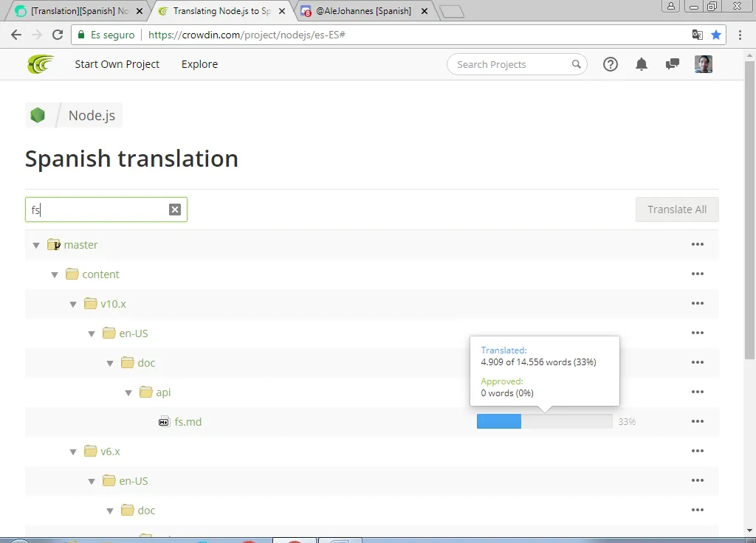Open the options menu for api row
The image size is (756, 543).
tap(698, 392)
